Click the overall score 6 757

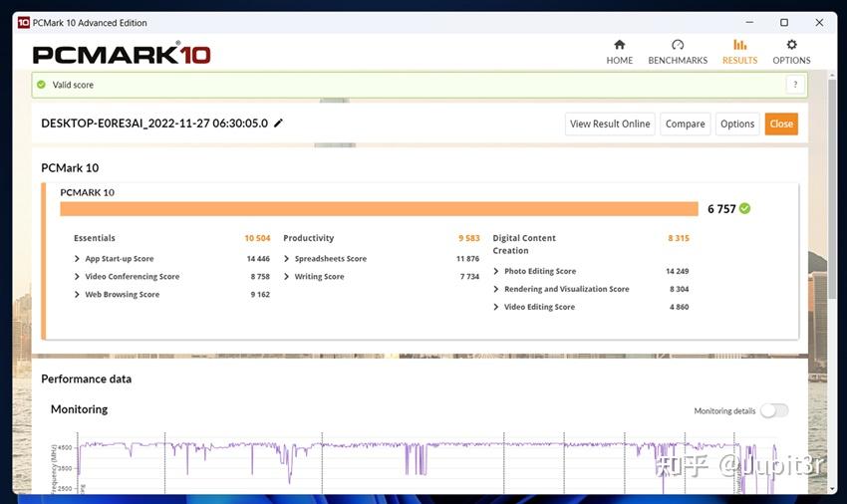pyautogui.click(x=721, y=209)
